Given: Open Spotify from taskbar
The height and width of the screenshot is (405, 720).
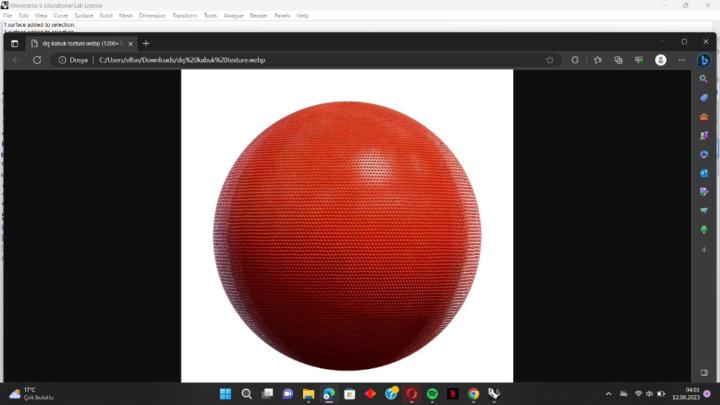Looking at the screenshot, I should (432, 394).
